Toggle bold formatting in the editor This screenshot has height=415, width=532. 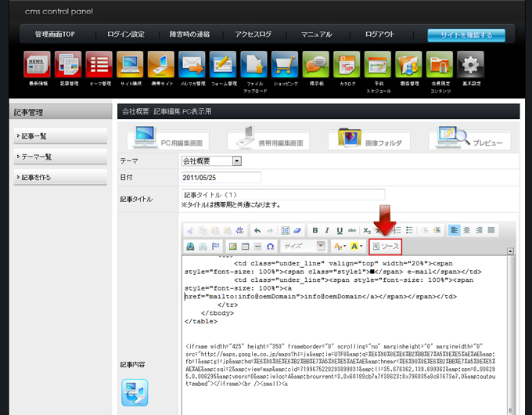(315, 230)
